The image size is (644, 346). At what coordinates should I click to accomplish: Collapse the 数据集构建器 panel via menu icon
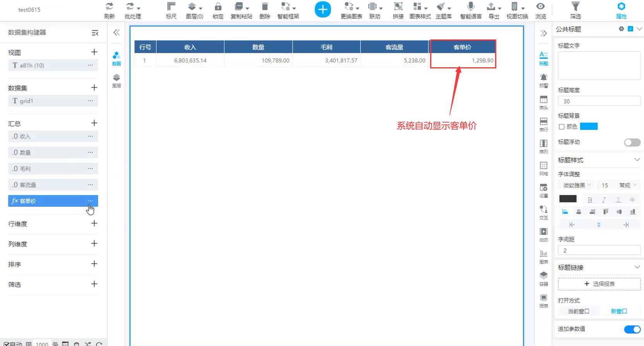click(x=95, y=33)
